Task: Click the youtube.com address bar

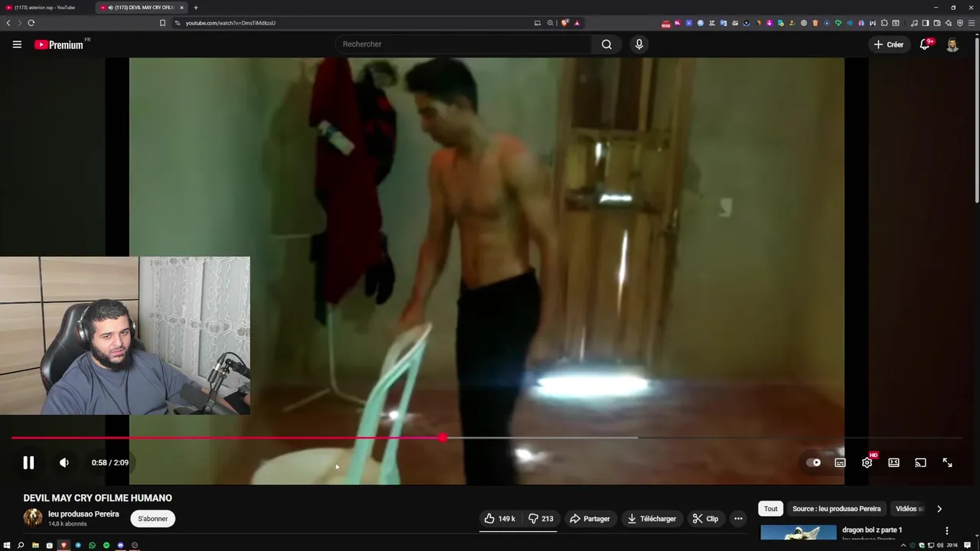Action: [x=352, y=23]
